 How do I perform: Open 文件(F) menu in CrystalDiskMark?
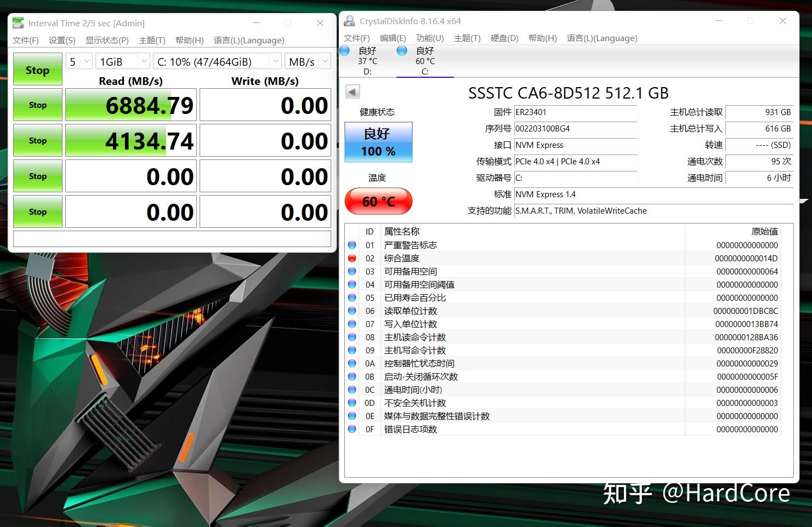(x=26, y=40)
